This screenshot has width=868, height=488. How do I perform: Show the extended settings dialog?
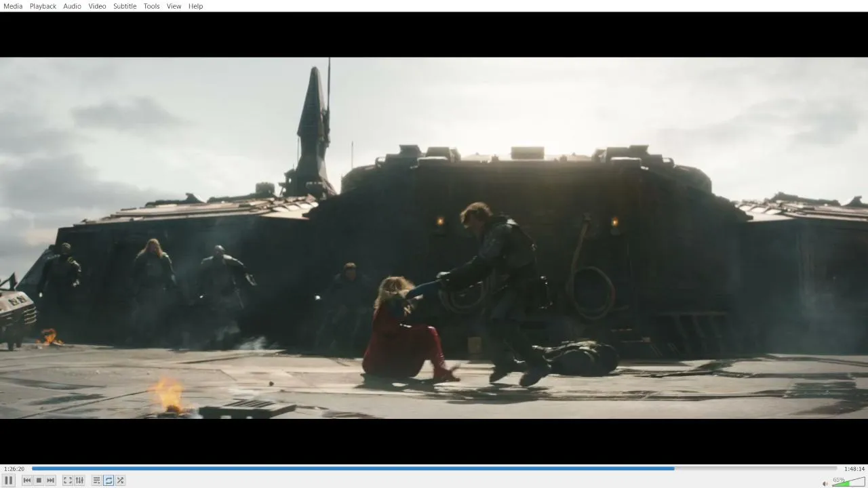pyautogui.click(x=79, y=481)
